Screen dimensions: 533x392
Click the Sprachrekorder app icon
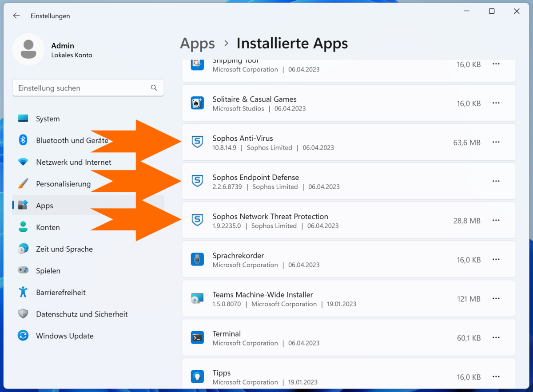(197, 259)
